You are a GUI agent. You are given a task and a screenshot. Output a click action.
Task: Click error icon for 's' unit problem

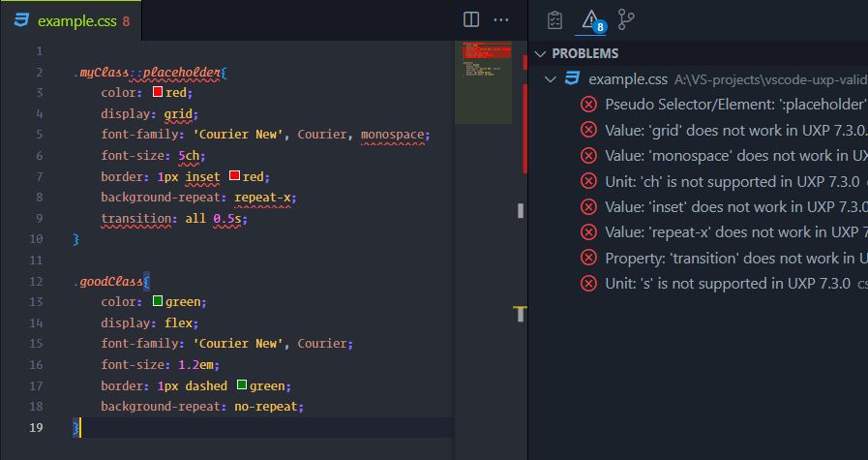click(x=588, y=284)
